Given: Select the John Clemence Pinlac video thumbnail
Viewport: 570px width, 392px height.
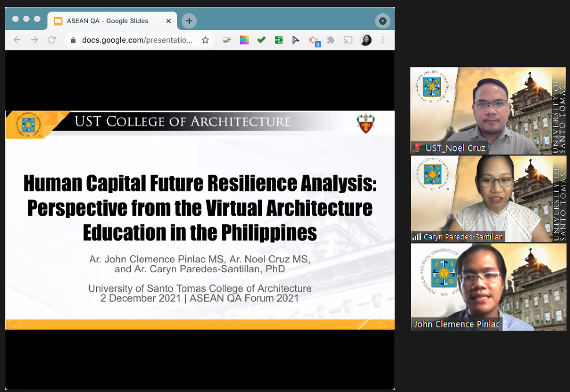Looking at the screenshot, I should click(488, 287).
